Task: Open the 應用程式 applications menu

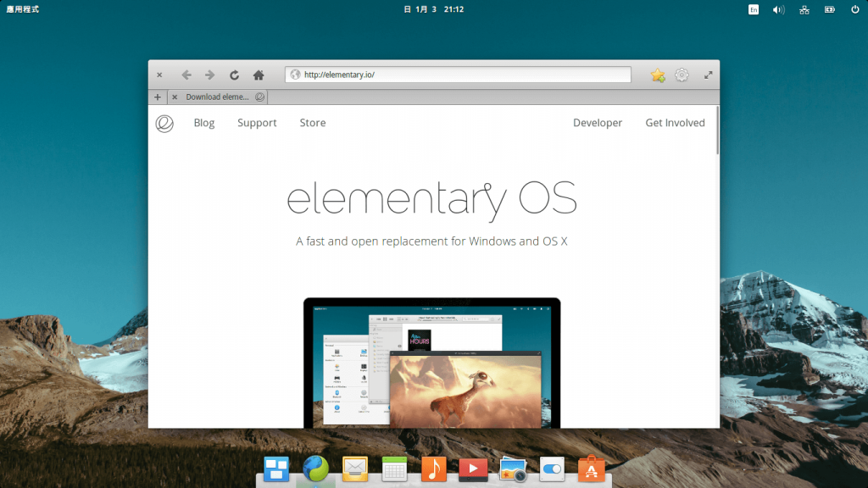Action: click(25, 9)
